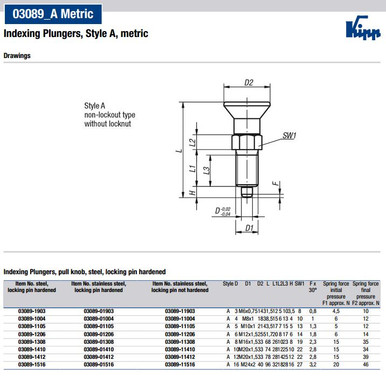
Task: Click the "Drawings" section label
Action: click(17, 56)
